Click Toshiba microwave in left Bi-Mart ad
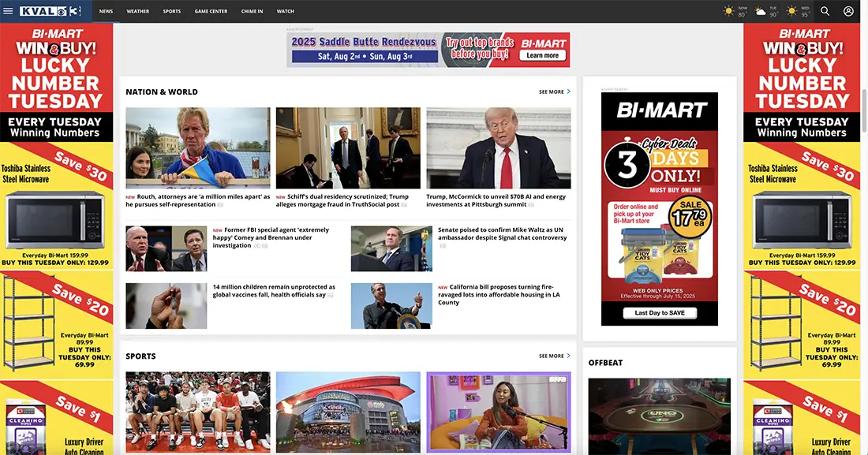Screen dimensions: 868x455 pyautogui.click(x=55, y=220)
